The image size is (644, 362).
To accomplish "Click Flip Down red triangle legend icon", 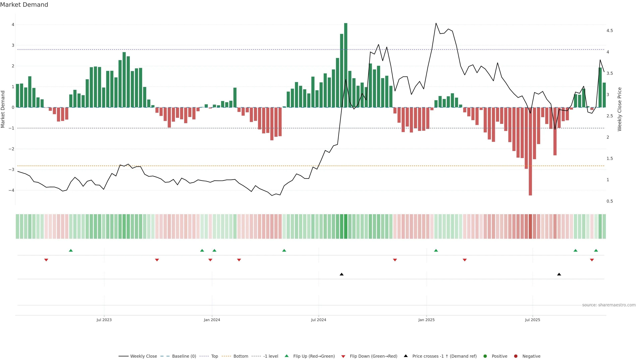I will (343, 356).
